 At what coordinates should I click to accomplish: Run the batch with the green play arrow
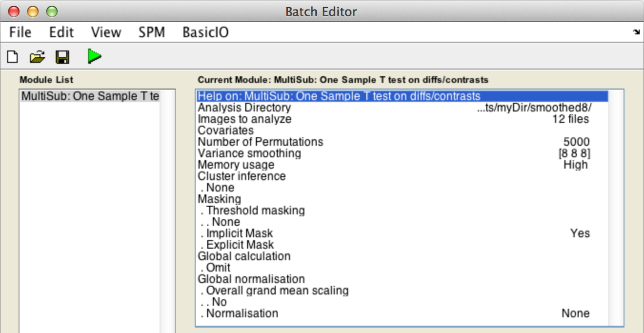coord(94,56)
